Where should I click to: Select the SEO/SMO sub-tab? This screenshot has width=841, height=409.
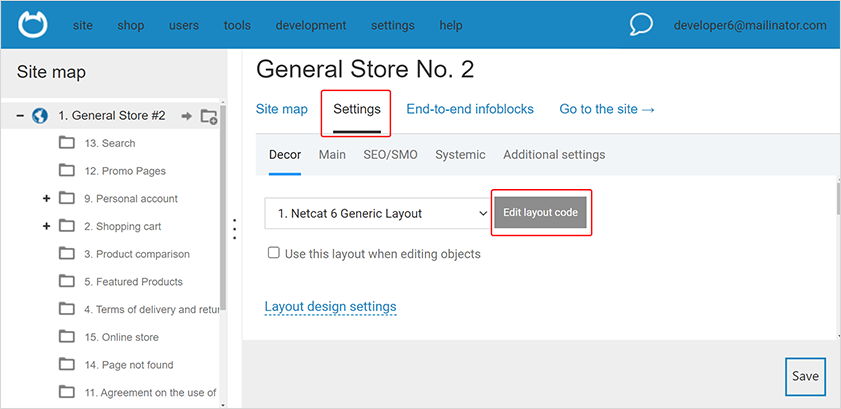tap(390, 155)
